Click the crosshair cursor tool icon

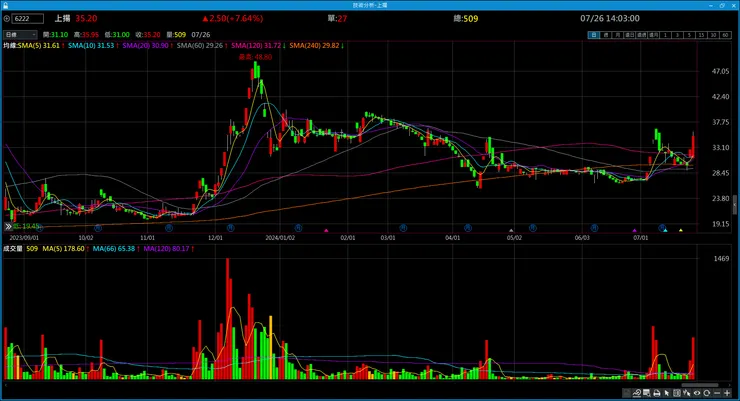[687, 393]
